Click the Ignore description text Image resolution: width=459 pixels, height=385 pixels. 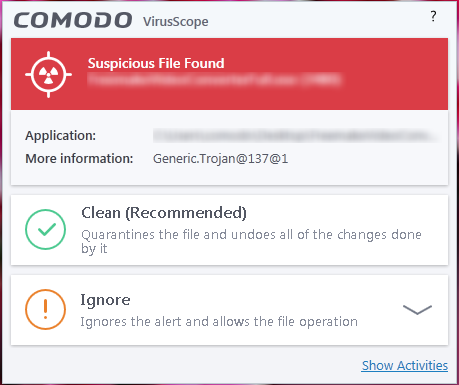click(x=219, y=322)
